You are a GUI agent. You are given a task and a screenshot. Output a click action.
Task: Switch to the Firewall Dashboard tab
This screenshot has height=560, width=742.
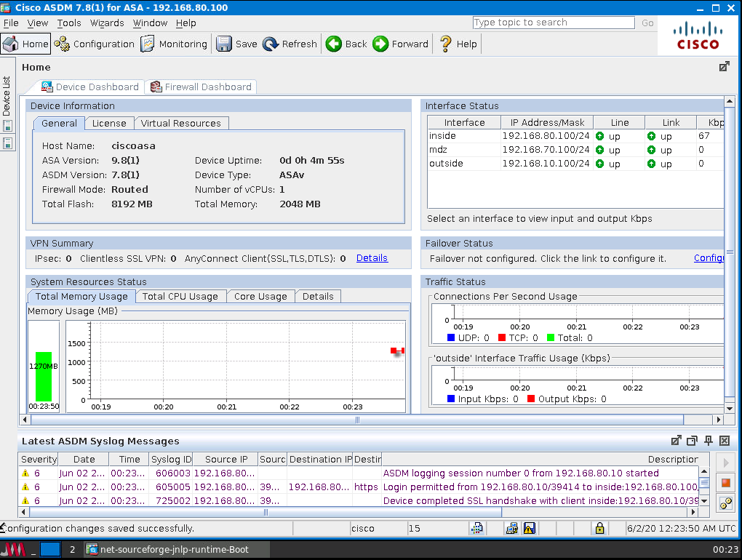click(201, 87)
